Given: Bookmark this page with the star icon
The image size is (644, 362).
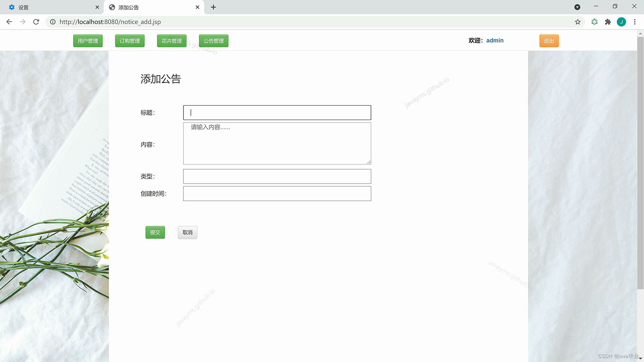Looking at the screenshot, I should tap(578, 22).
